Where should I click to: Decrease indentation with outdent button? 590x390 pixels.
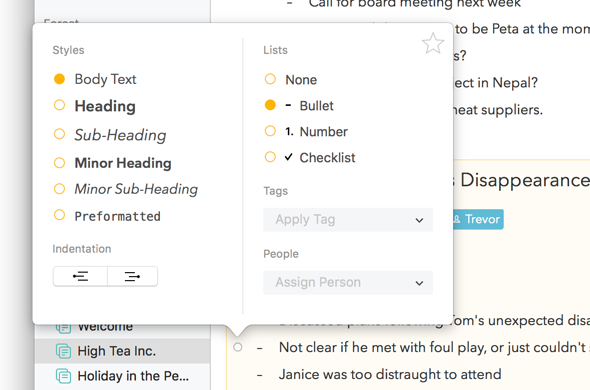pos(80,276)
